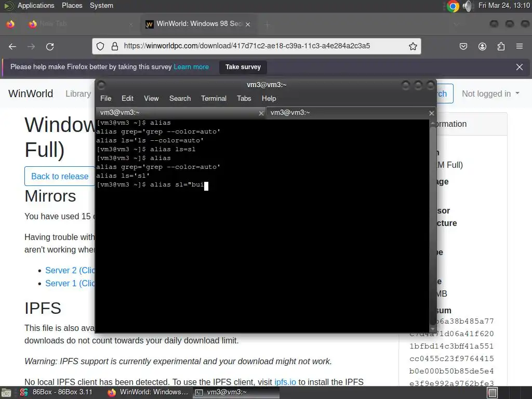Screen dimensions: 532x399
Task: Click the Firefox URL address field
Action: [257, 46]
